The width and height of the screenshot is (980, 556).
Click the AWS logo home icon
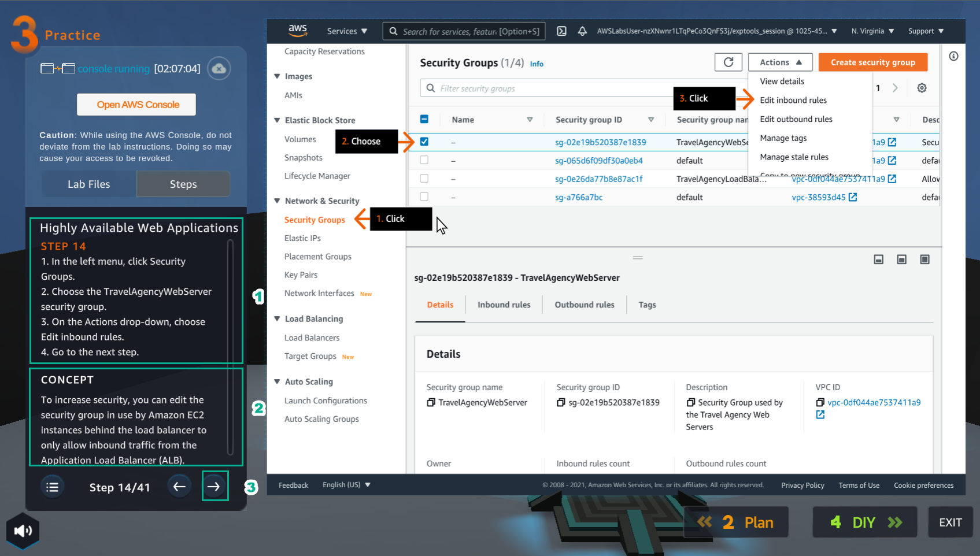click(x=298, y=31)
